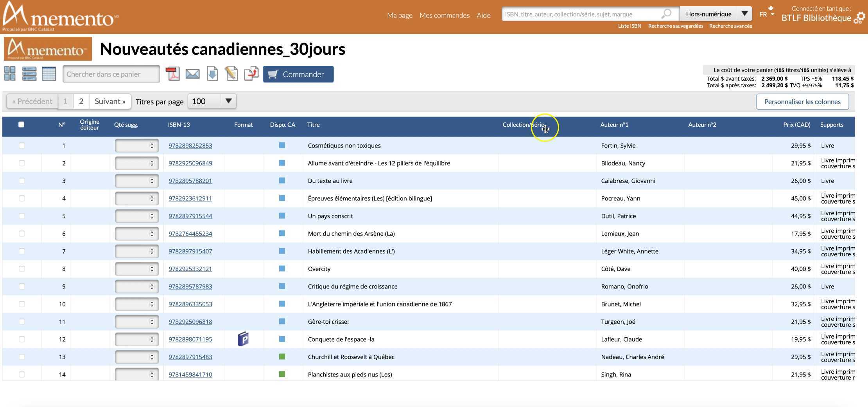Expand the Hors-numérique search filter dropdown
Screen dimensions: 868x407
coord(744,14)
